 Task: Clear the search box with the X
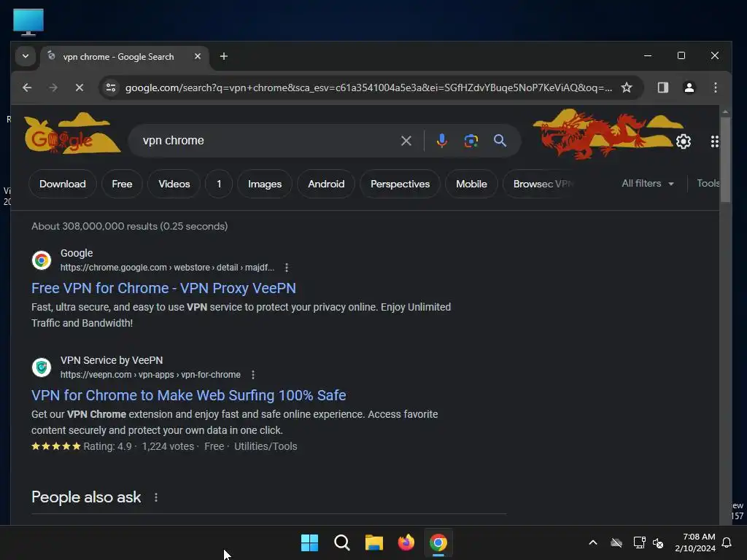[406, 141]
